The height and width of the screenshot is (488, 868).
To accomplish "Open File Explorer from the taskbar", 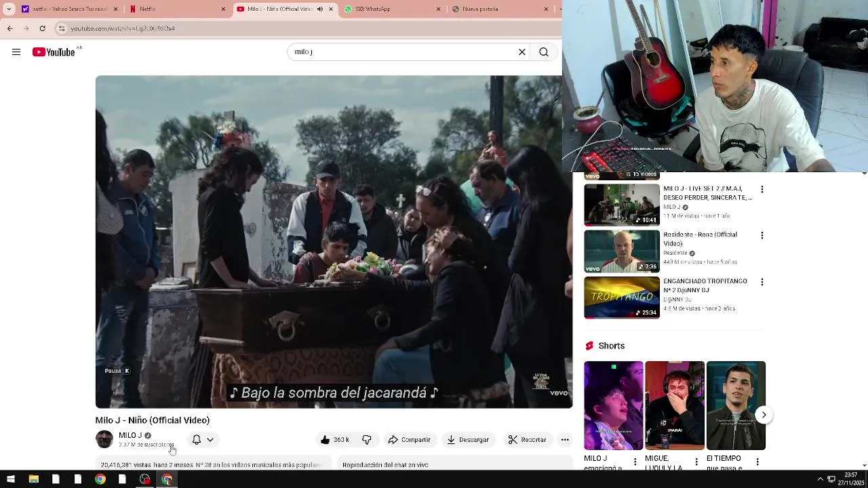I will coord(33,479).
